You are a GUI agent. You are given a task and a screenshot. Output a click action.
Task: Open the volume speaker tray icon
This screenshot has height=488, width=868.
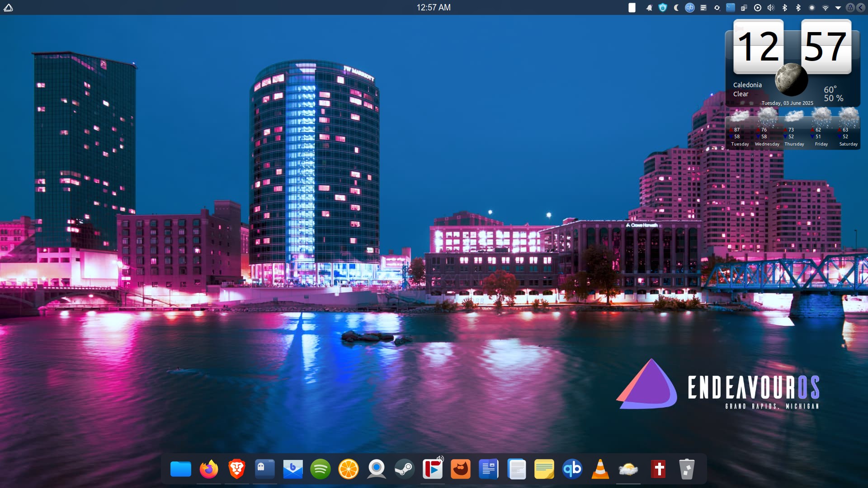click(x=771, y=8)
